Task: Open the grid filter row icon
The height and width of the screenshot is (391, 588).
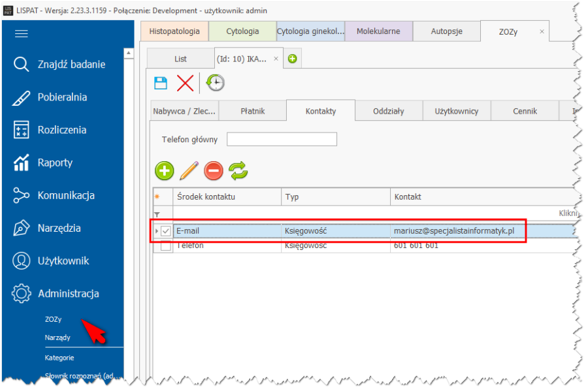Action: [156, 214]
